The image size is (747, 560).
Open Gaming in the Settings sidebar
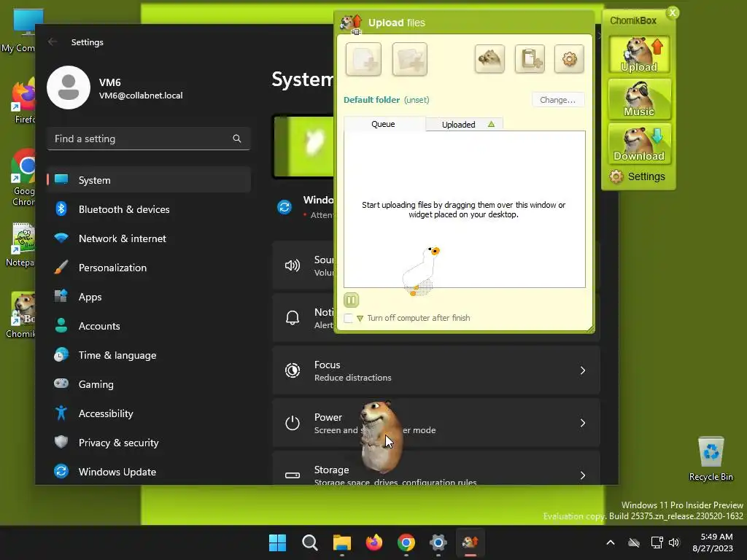(x=149, y=384)
